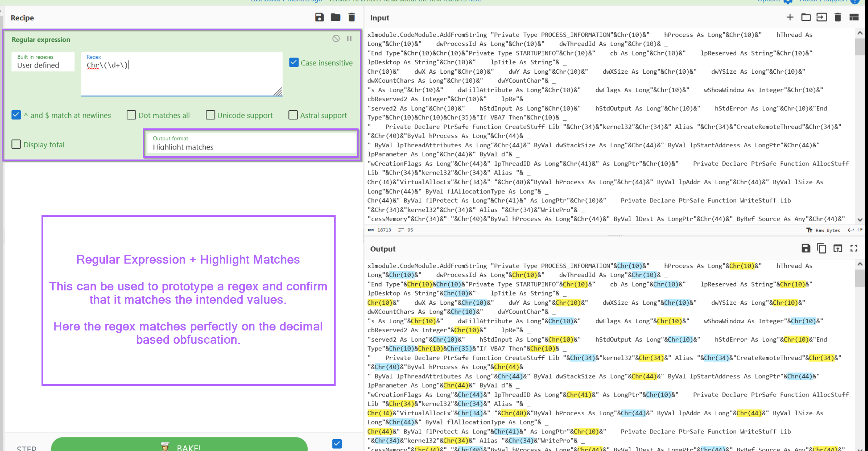The width and height of the screenshot is (868, 451).
Task: Open Output format Highlight matches dropdown
Action: (250, 143)
